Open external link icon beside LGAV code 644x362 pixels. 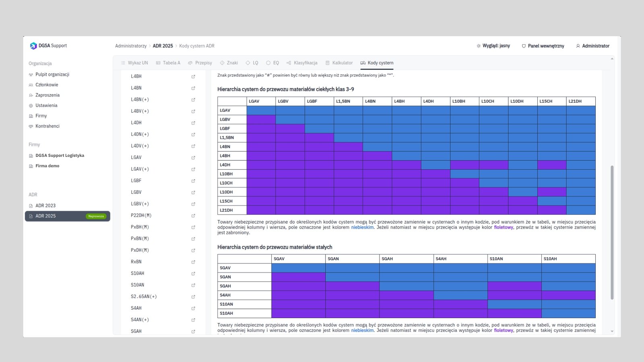coord(193,158)
